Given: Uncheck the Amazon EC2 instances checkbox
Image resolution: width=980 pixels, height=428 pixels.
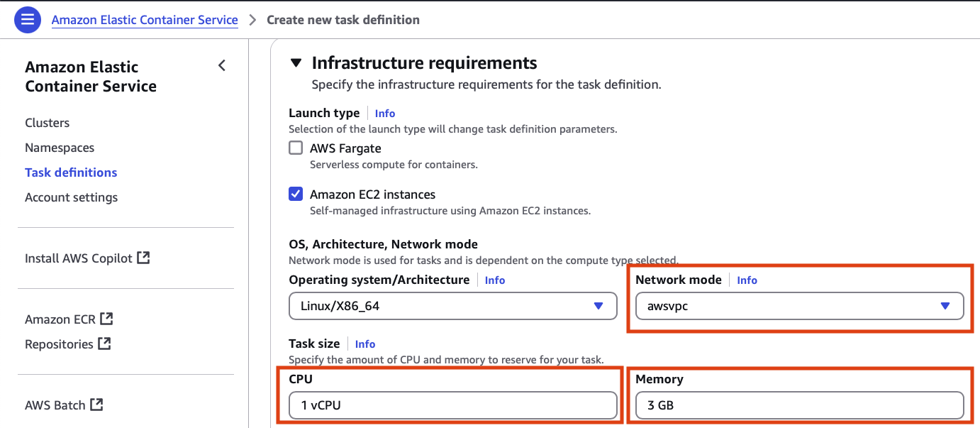Looking at the screenshot, I should click(296, 194).
